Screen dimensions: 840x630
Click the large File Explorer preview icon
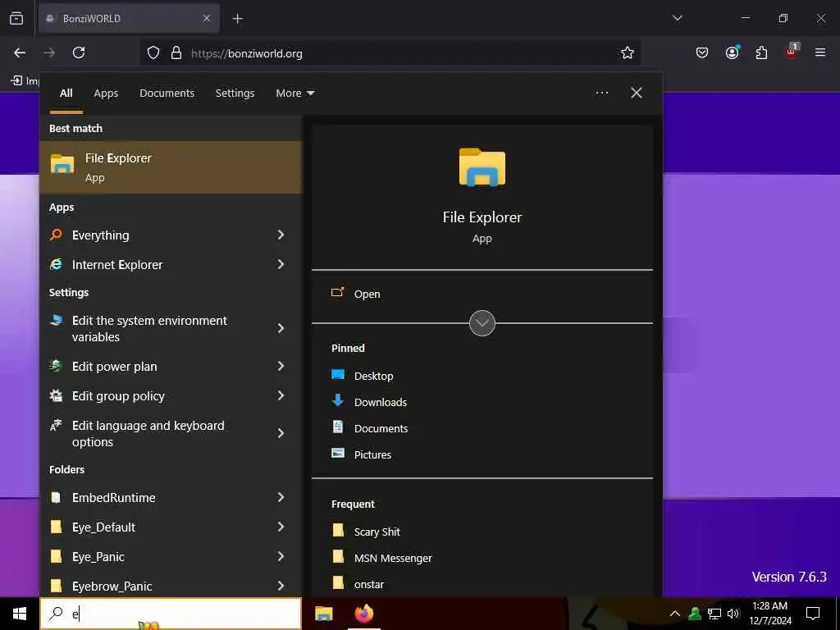(482, 167)
